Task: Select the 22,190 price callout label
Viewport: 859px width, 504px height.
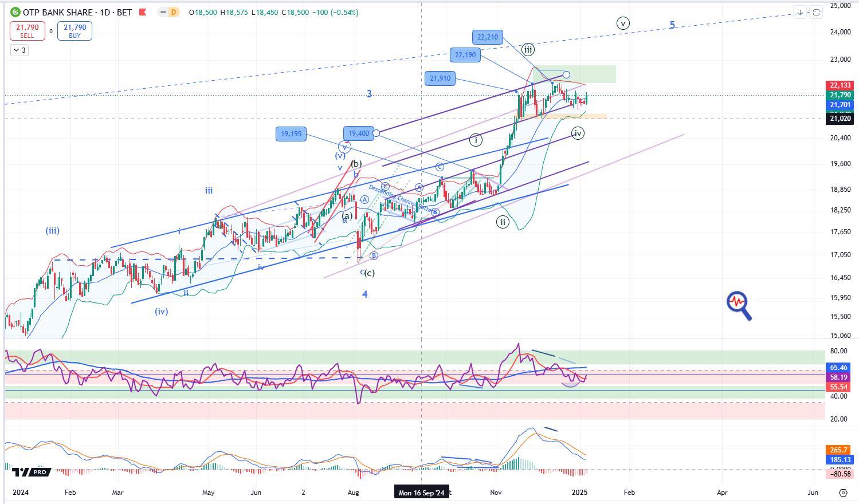Action: (x=465, y=55)
